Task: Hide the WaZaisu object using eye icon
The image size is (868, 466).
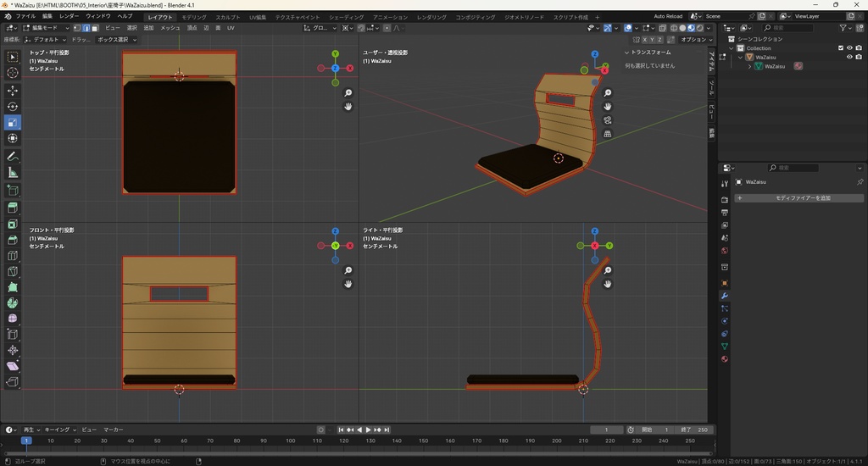Action: pyautogui.click(x=849, y=58)
